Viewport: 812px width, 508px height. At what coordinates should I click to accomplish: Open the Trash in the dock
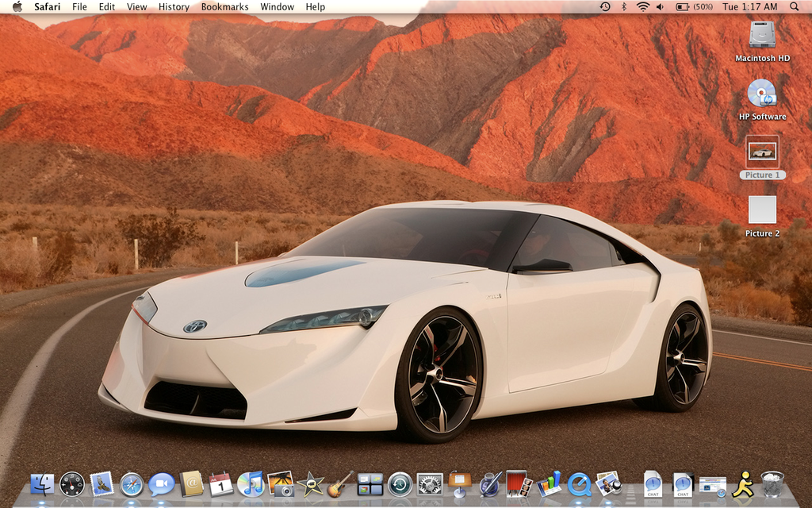click(772, 483)
